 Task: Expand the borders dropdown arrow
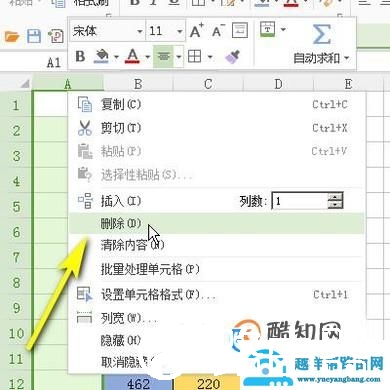pyautogui.click(x=210, y=57)
